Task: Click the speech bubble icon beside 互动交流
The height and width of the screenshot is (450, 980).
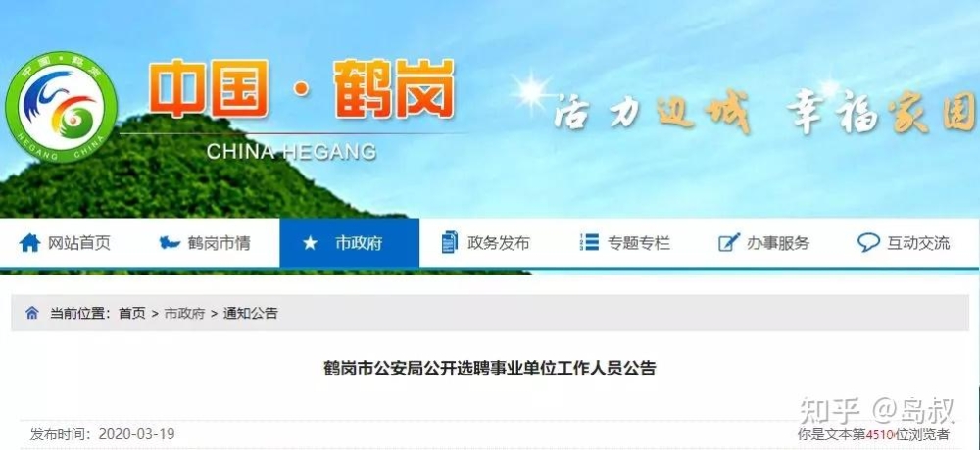Action: (868, 242)
